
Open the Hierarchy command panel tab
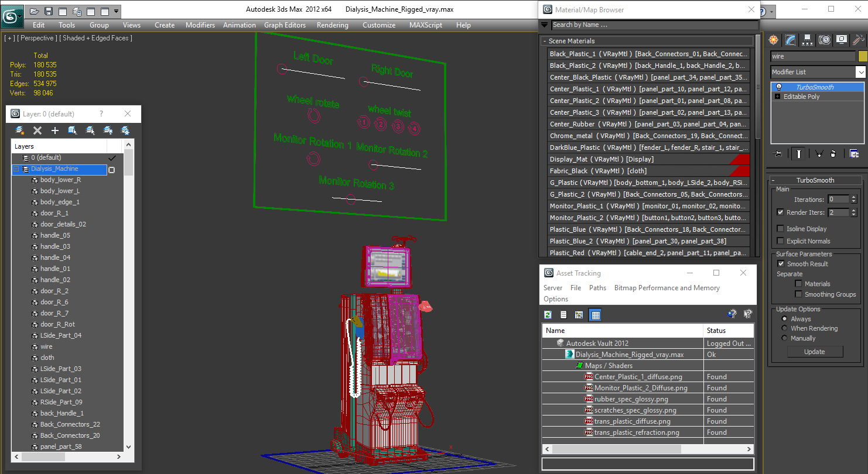point(808,40)
